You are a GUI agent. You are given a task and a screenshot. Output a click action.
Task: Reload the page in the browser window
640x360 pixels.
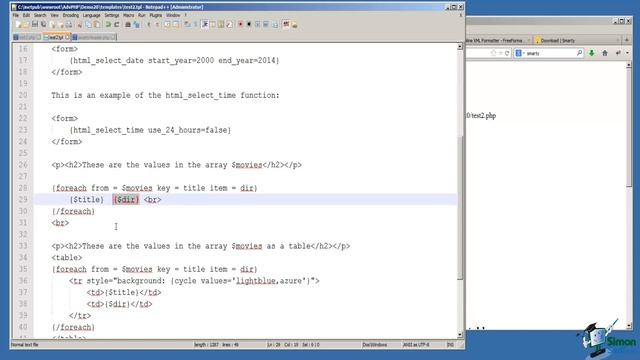[507, 53]
